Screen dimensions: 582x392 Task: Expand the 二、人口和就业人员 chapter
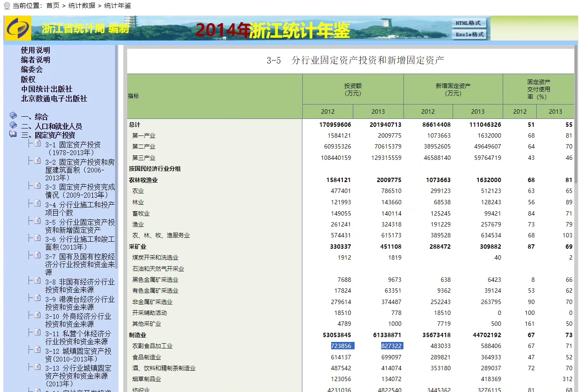click(51, 126)
